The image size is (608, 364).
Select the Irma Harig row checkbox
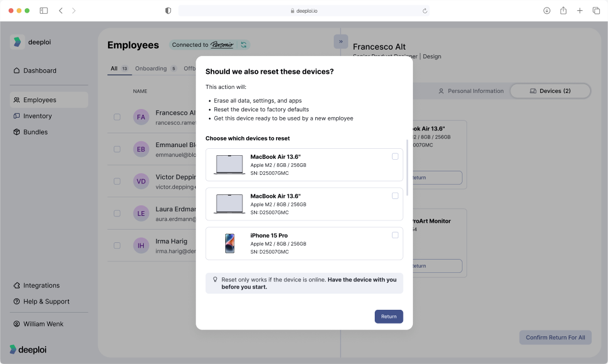(117, 246)
